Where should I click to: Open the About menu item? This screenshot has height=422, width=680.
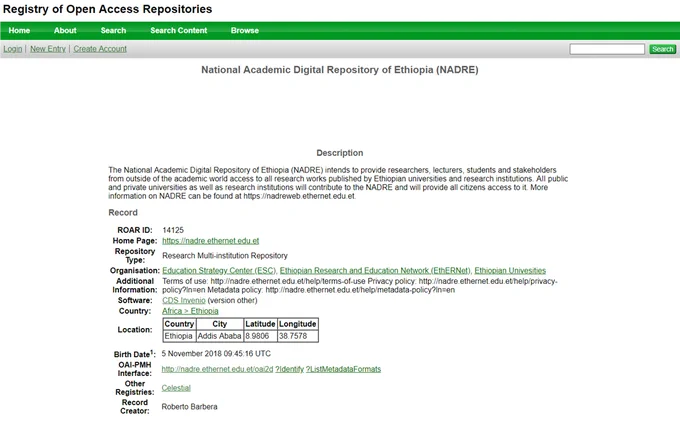pos(65,30)
